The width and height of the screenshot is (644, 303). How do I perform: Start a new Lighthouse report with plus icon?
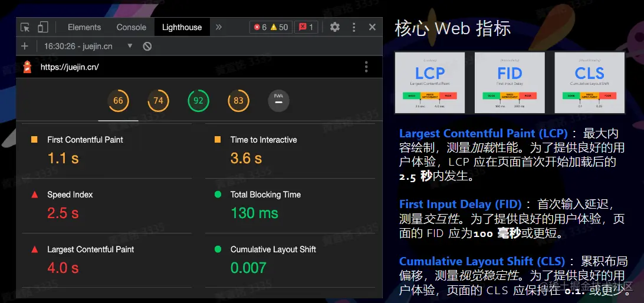pyautogui.click(x=25, y=46)
